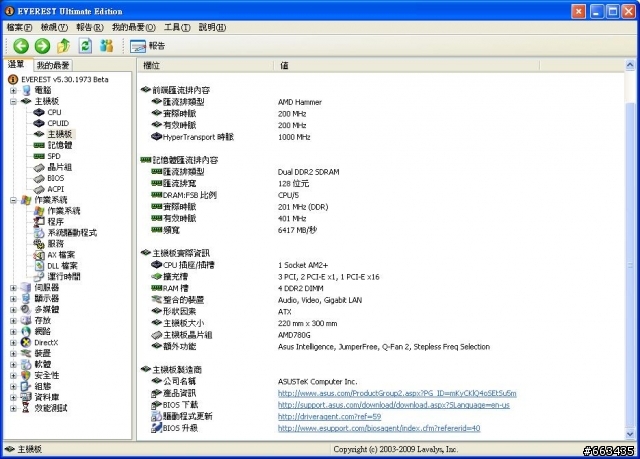Open the www.asus.com ProductGroup2 link
The width and height of the screenshot is (640, 459).
[397, 393]
